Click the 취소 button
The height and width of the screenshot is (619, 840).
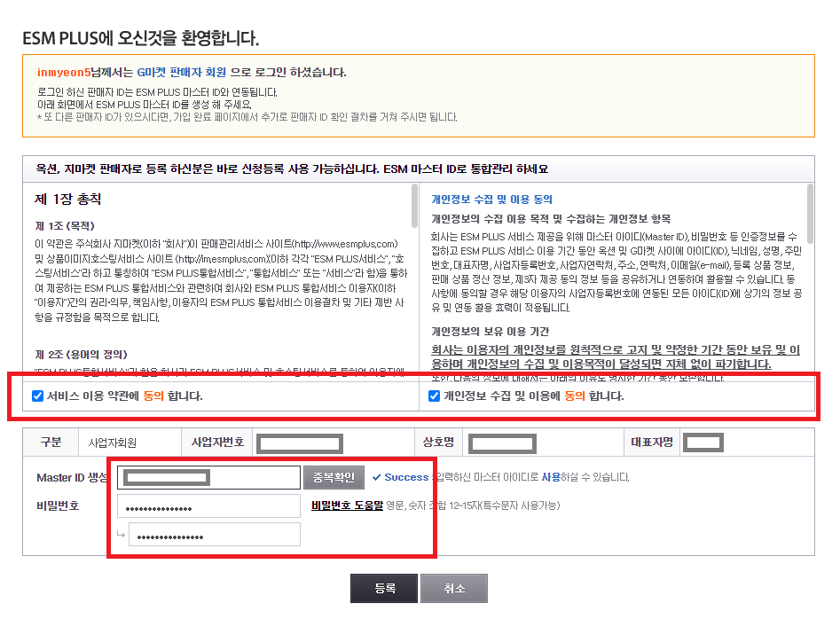click(454, 589)
